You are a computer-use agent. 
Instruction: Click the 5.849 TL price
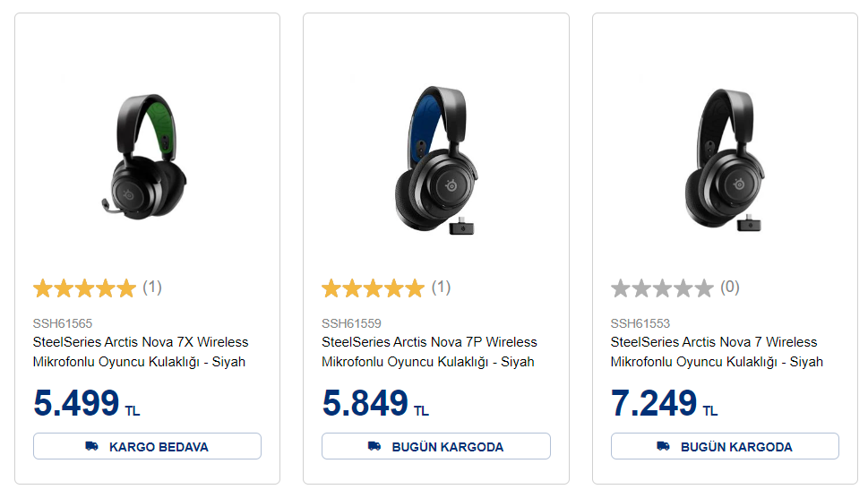[x=374, y=404]
